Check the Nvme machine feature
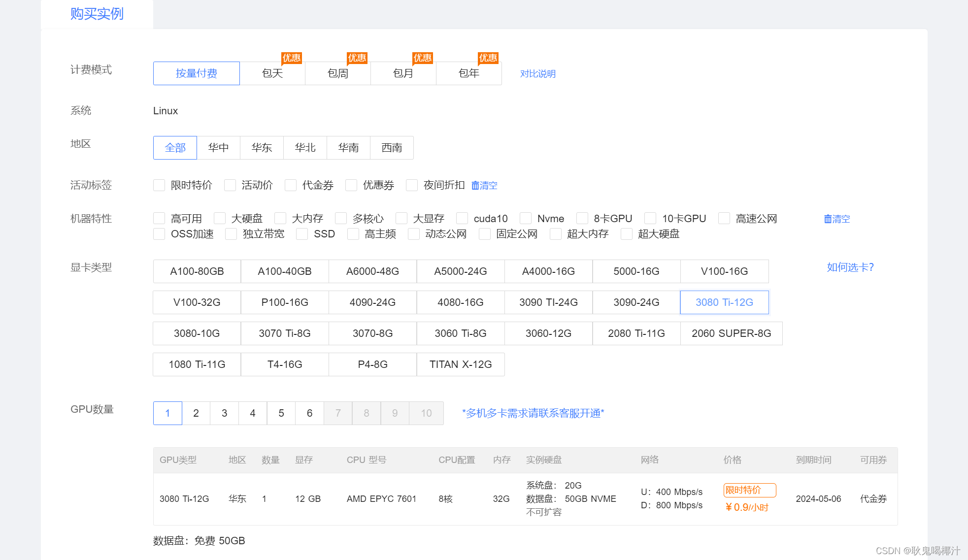Screen dimensions: 968x560 (526, 218)
